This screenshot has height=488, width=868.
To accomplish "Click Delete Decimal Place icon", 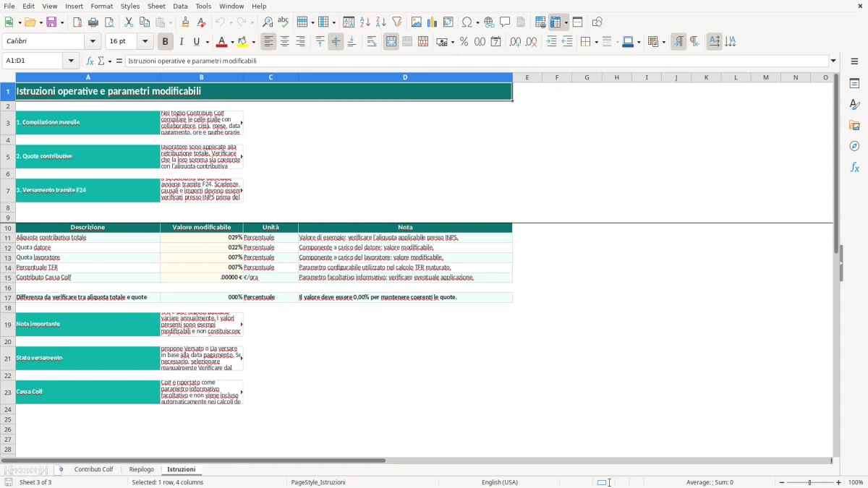I will tap(532, 42).
